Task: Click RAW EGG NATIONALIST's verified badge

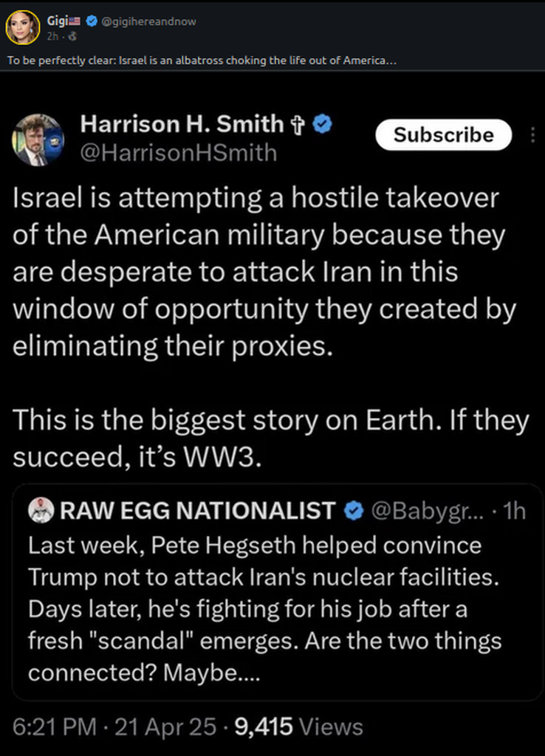Action: pyautogui.click(x=354, y=510)
